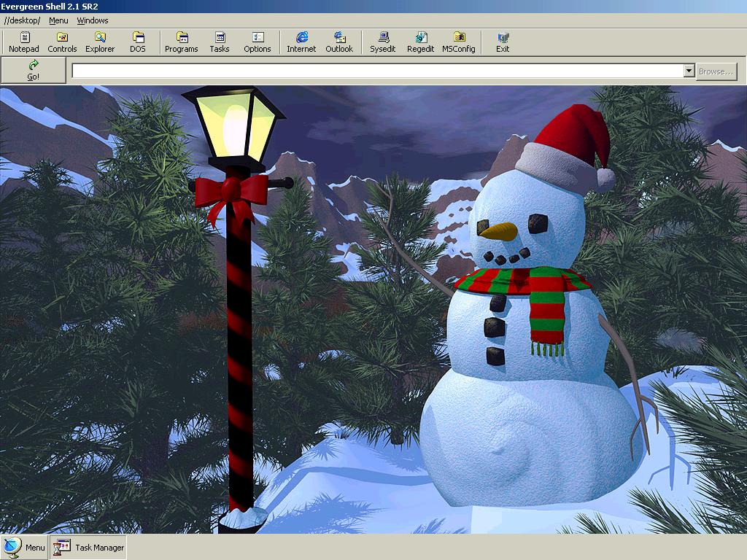This screenshot has height=560, width=747.
Task: Launch Sysedit from the toolbar
Action: [x=383, y=42]
